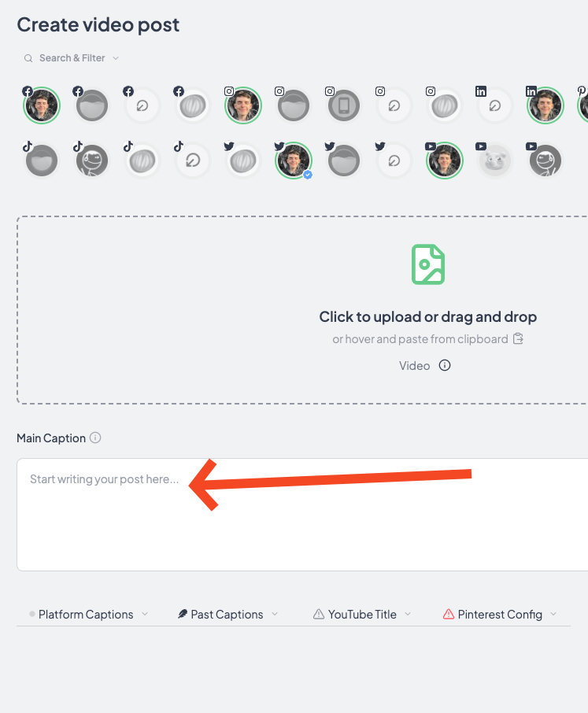
Task: Click the Past Captions feather icon
Action: click(x=183, y=615)
